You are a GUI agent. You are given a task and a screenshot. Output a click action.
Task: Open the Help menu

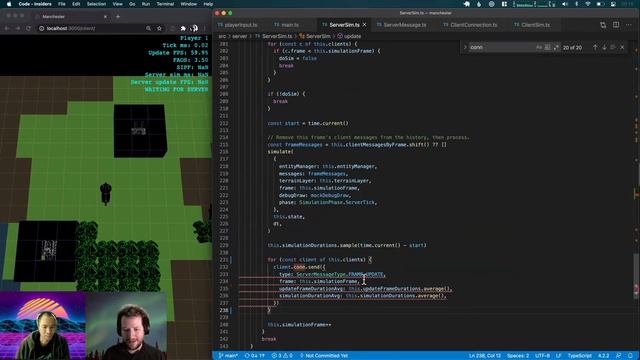(208, 4)
